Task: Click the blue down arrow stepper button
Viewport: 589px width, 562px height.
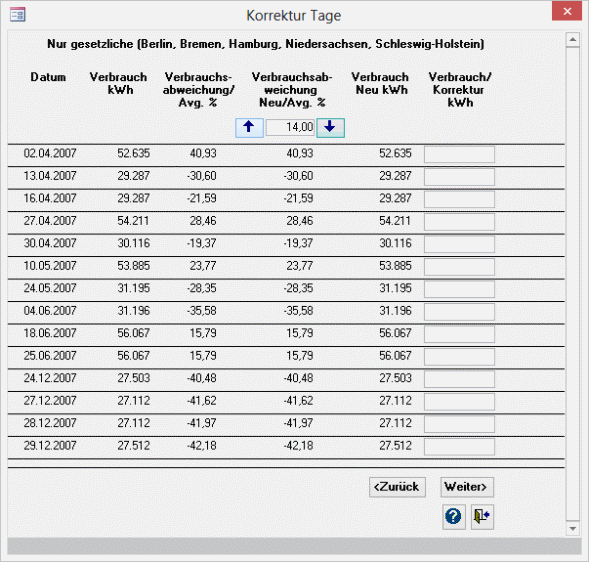Action: click(x=330, y=128)
